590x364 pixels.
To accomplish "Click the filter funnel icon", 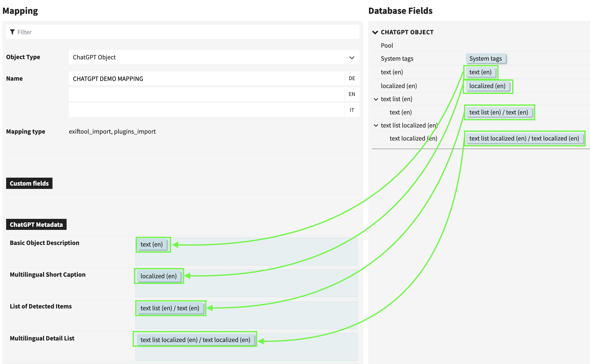I will (x=12, y=32).
